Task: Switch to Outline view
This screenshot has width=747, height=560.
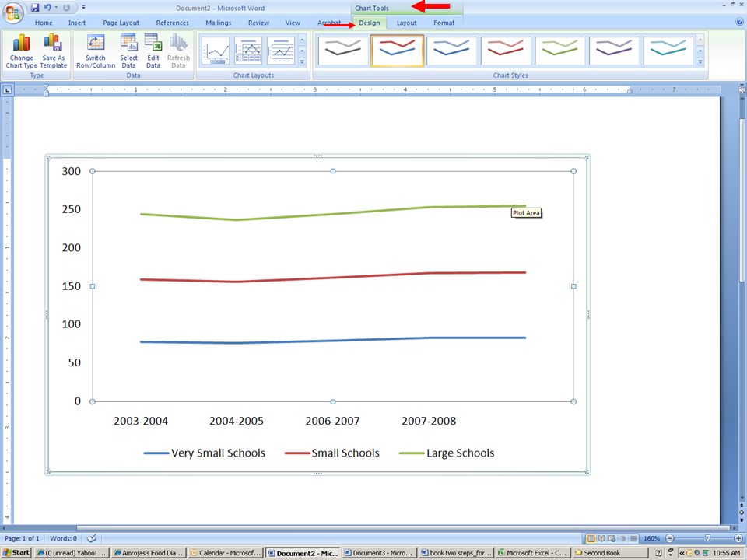Action: [622, 538]
